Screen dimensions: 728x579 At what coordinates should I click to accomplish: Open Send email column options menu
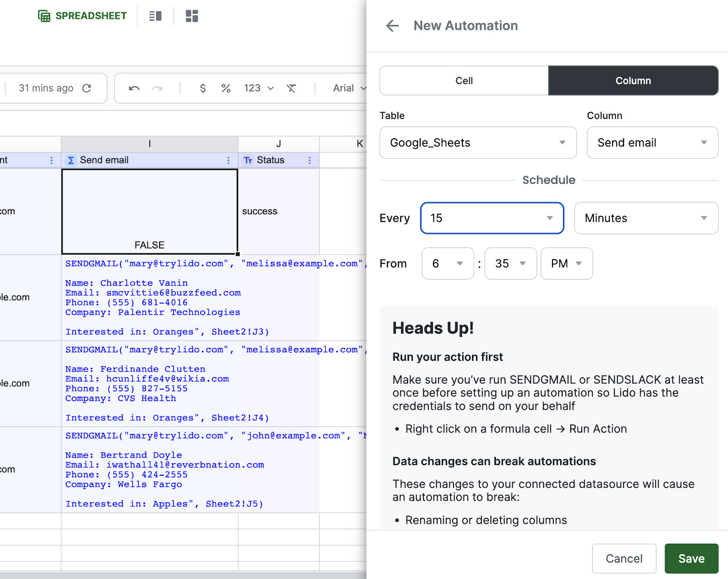pyautogui.click(x=228, y=160)
